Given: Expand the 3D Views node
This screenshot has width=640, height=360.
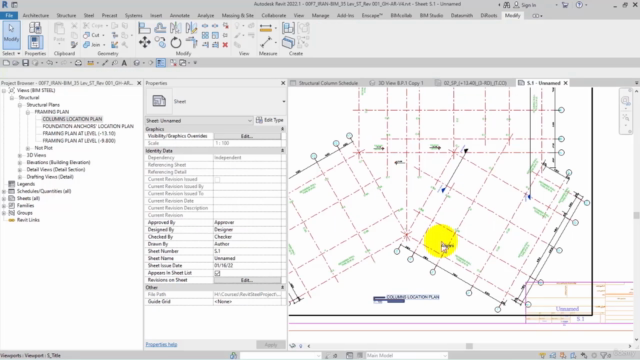Looking at the screenshot, I should (20, 156).
